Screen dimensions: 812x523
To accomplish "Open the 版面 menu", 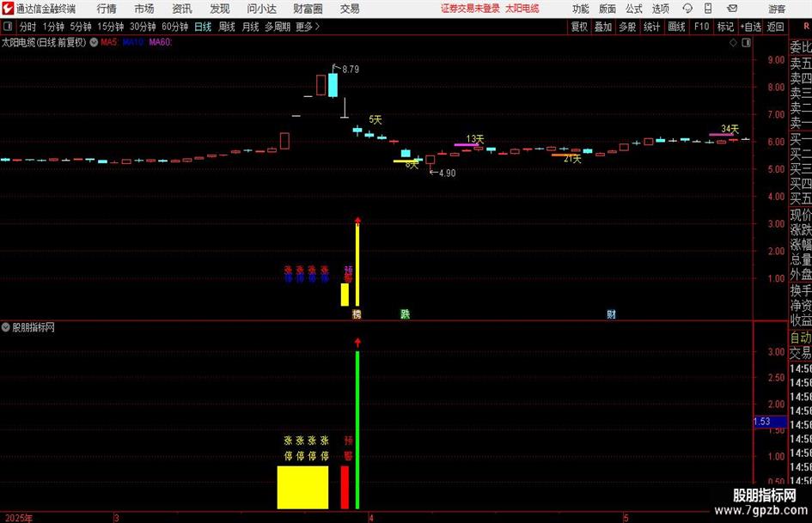I will tap(607, 9).
